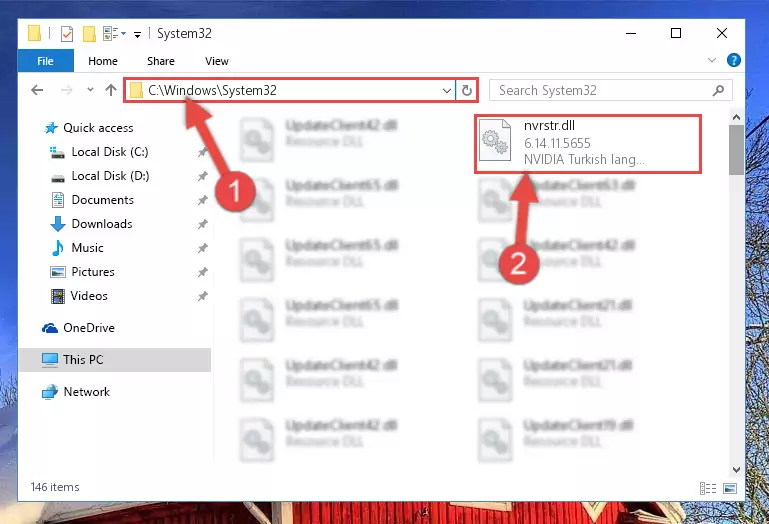This screenshot has height=524, width=769.
Task: Go up one folder level
Action: [111, 90]
